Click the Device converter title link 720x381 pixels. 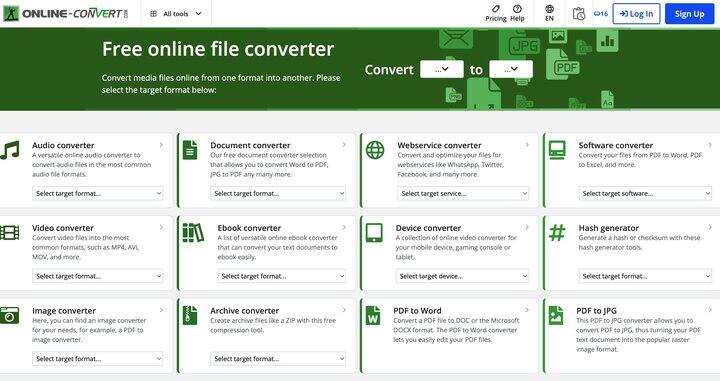[x=428, y=228]
